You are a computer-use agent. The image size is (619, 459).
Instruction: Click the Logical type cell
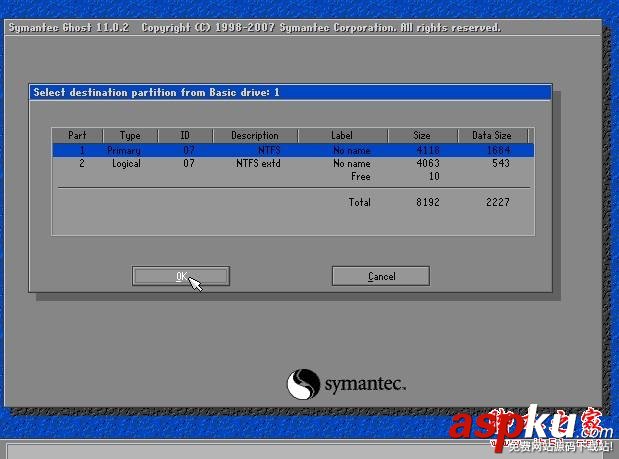click(x=126, y=164)
